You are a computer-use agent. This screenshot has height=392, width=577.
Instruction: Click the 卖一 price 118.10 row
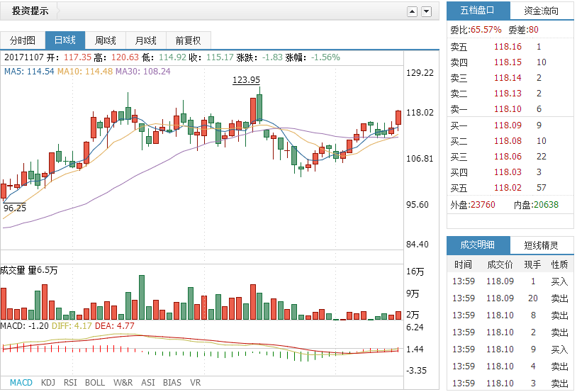(508, 109)
